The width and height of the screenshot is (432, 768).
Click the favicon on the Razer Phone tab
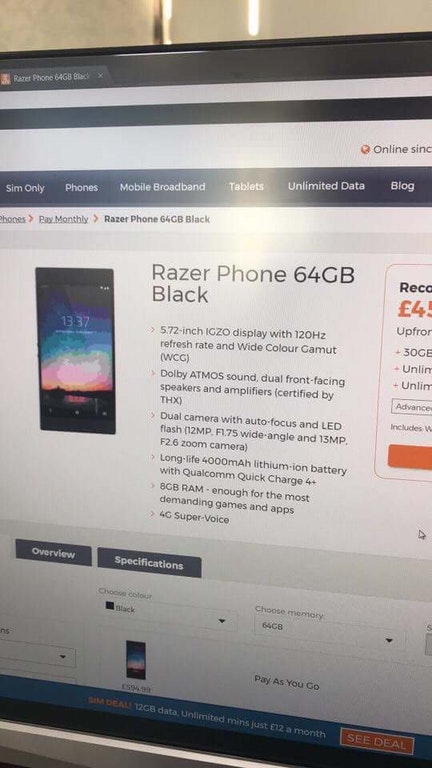(x=5, y=79)
